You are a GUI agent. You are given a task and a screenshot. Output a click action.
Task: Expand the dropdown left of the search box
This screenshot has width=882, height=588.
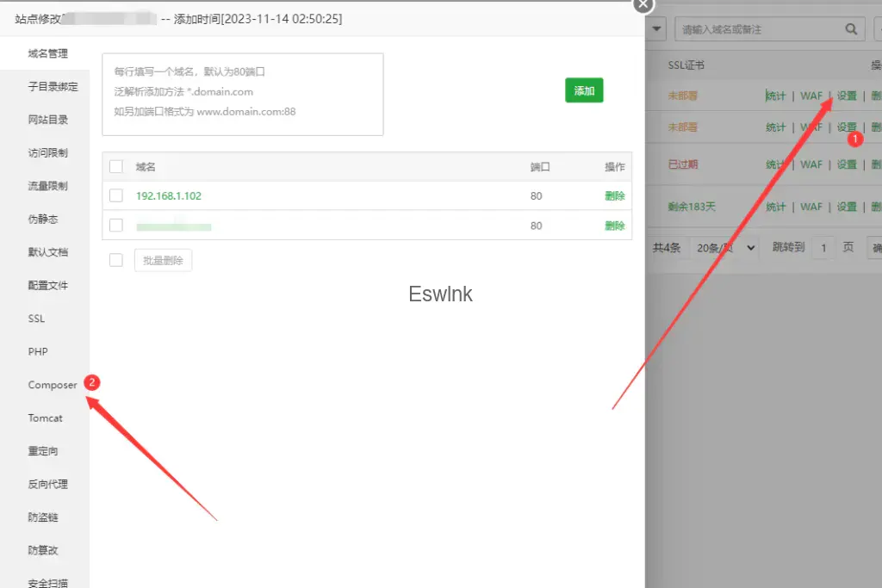pos(656,29)
